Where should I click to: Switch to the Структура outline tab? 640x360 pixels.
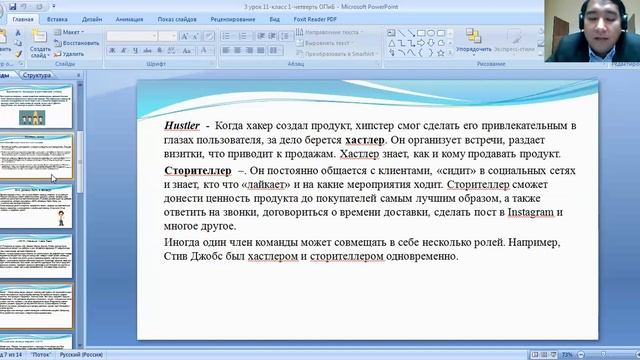37,75
